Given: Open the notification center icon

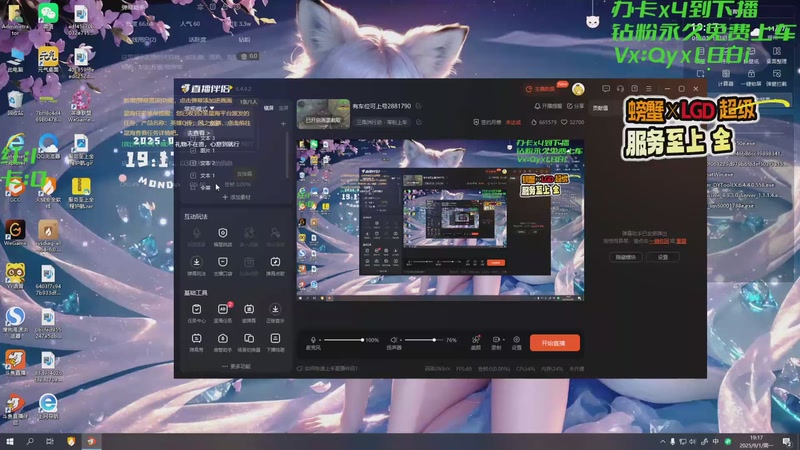Looking at the screenshot, I should click(x=787, y=442).
